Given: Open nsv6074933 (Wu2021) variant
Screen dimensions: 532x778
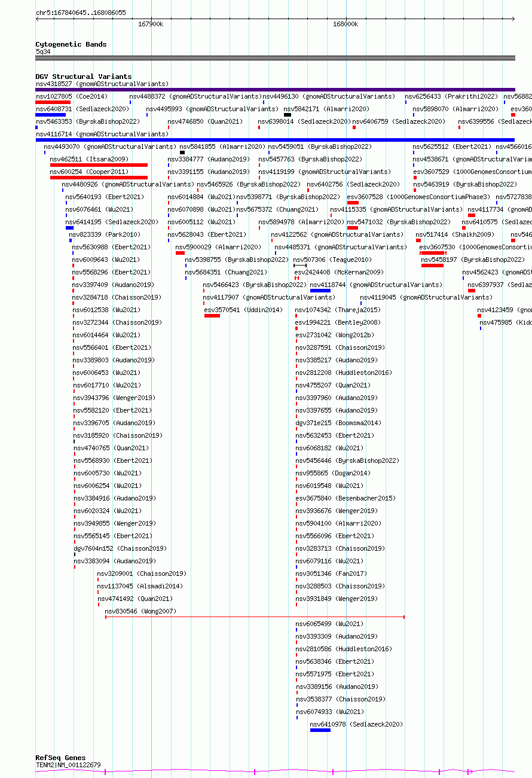Looking at the screenshot, I should (x=330, y=712).
